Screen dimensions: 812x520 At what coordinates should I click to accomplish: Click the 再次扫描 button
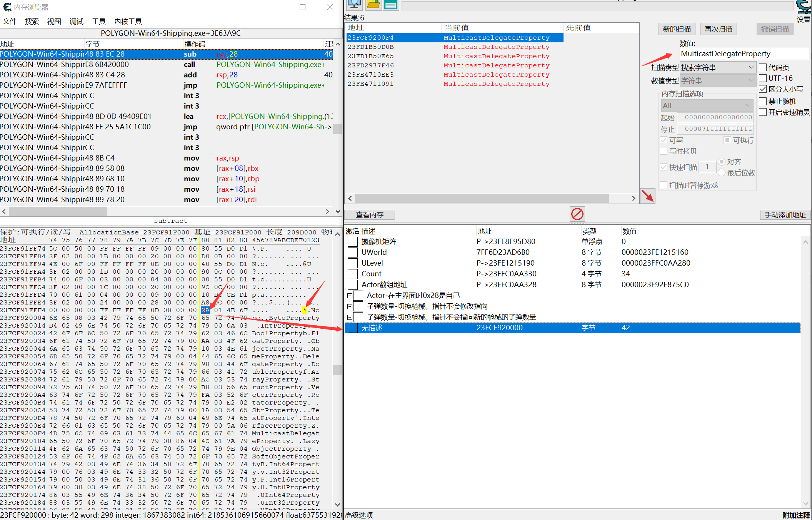(x=718, y=29)
